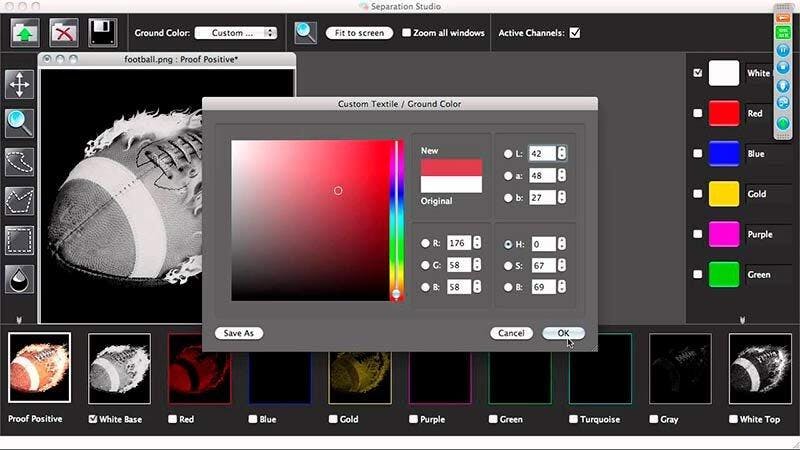This screenshot has width=800, height=450.
Task: Click the blue channel color swatch
Action: tap(724, 153)
